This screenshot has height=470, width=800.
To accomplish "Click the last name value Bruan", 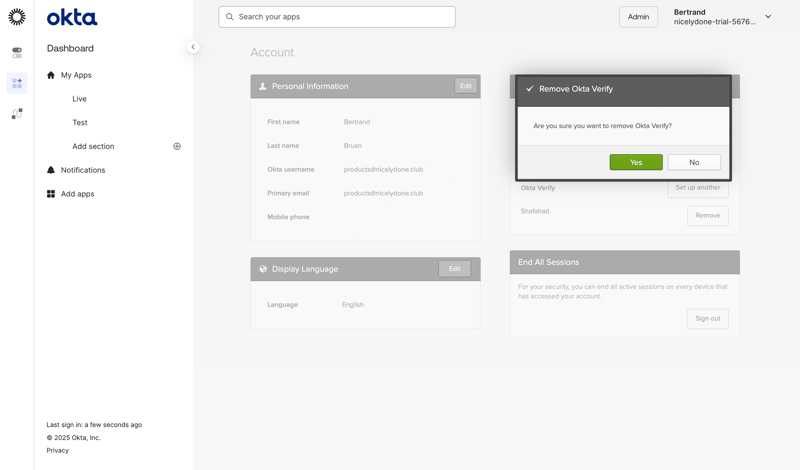I will [353, 145].
